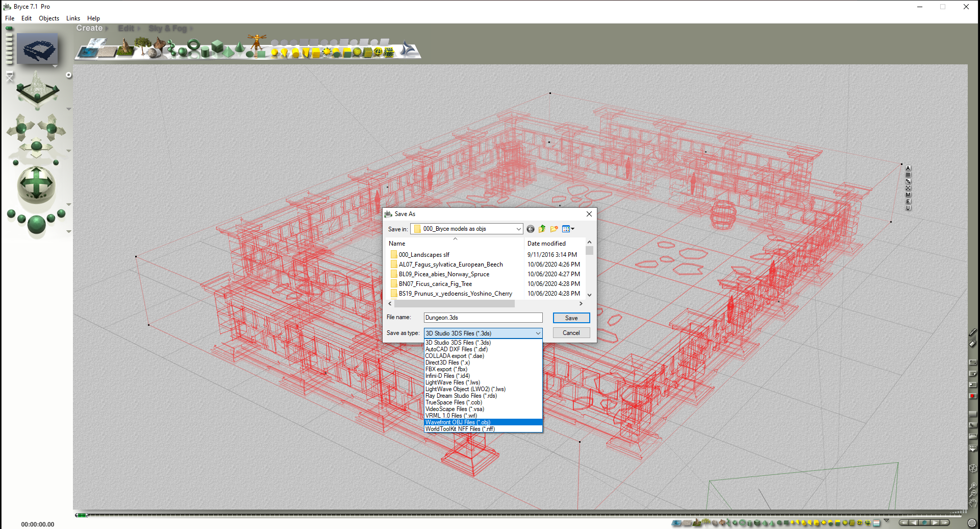Sort files by Name column
The width and height of the screenshot is (980, 529).
pyautogui.click(x=455, y=244)
